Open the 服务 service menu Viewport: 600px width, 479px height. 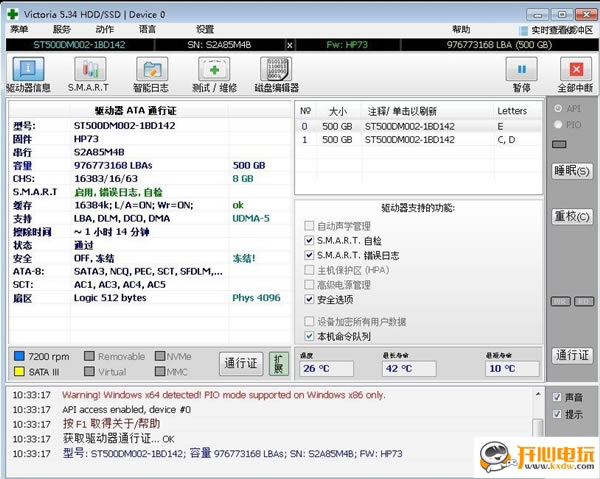pos(62,29)
